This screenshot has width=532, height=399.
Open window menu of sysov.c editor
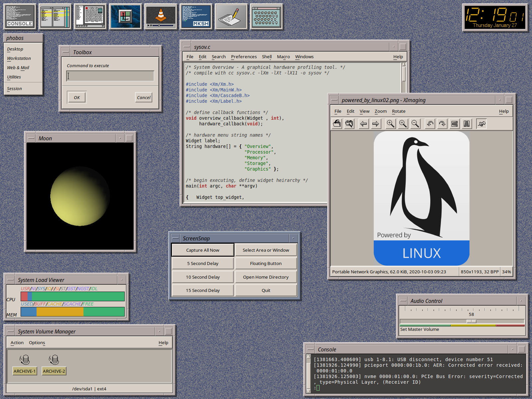point(187,47)
